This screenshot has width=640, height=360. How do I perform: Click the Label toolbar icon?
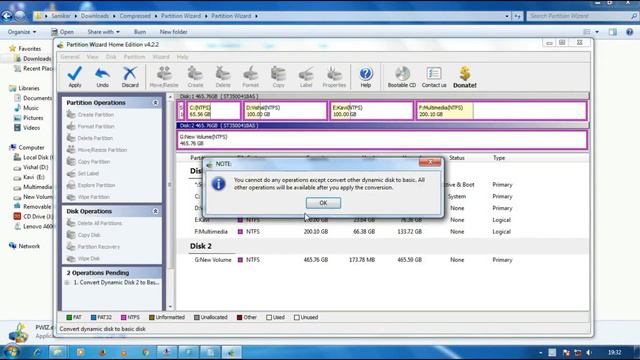pyautogui.click(x=306, y=74)
